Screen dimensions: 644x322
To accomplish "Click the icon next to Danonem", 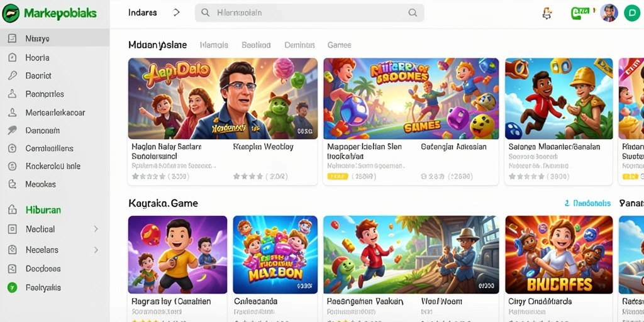I will pyautogui.click(x=12, y=130).
